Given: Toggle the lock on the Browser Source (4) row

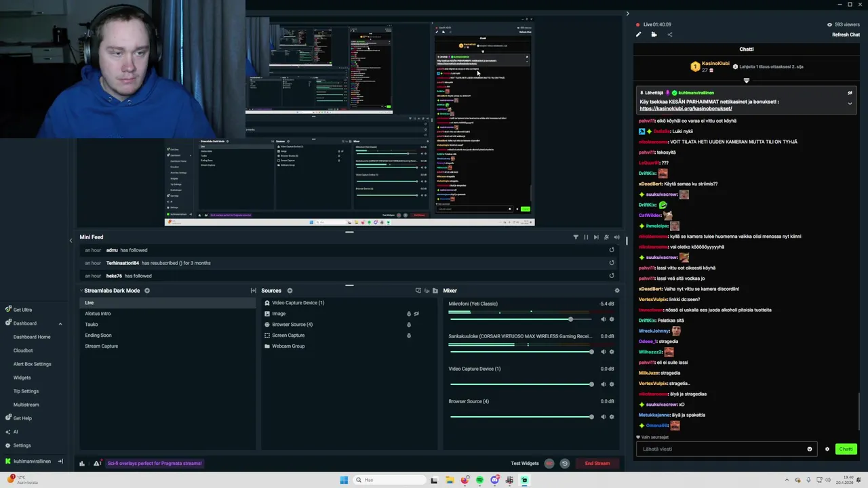Looking at the screenshot, I should coord(409,325).
